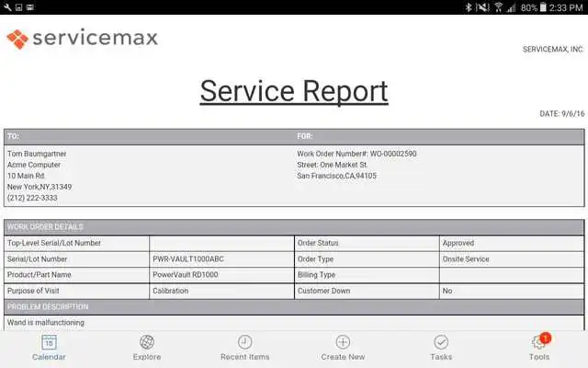Click the FOR: section header
This screenshot has width=588, height=368.
tap(305, 136)
